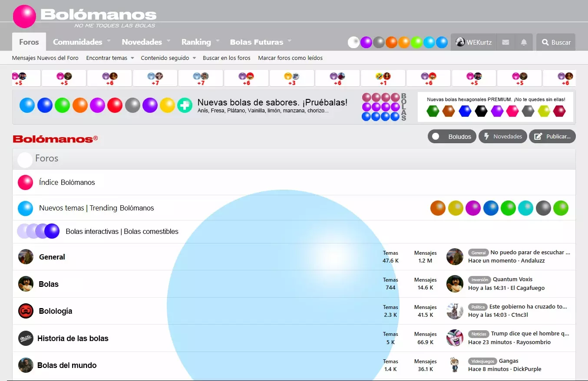Toggle the Boludos switch
The width and height of the screenshot is (588, 381).
coord(452,136)
